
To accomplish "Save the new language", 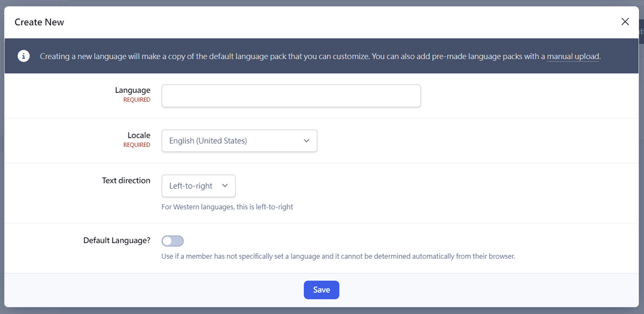I will 321,290.
